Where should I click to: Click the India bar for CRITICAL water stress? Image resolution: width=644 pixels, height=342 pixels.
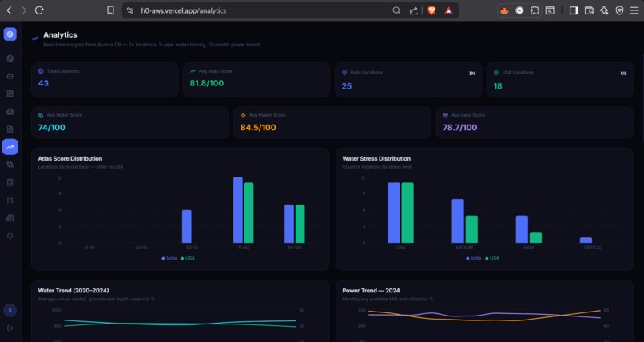click(x=586, y=241)
